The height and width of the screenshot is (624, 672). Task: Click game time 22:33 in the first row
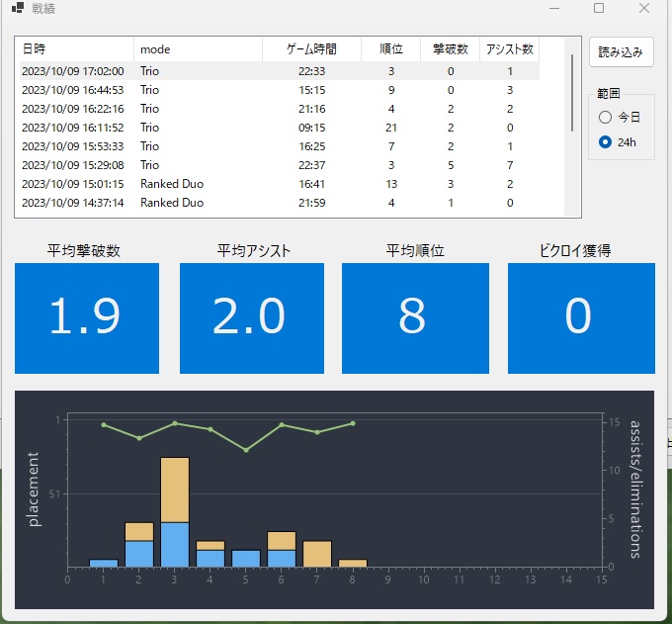(312, 71)
